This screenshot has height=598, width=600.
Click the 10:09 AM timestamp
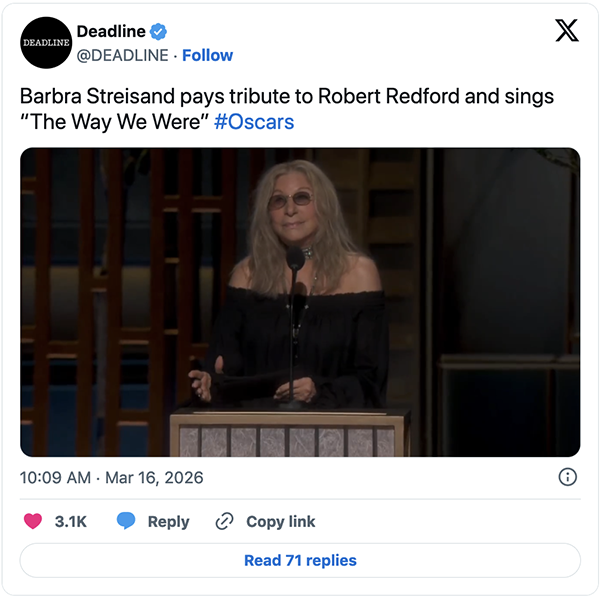56,477
